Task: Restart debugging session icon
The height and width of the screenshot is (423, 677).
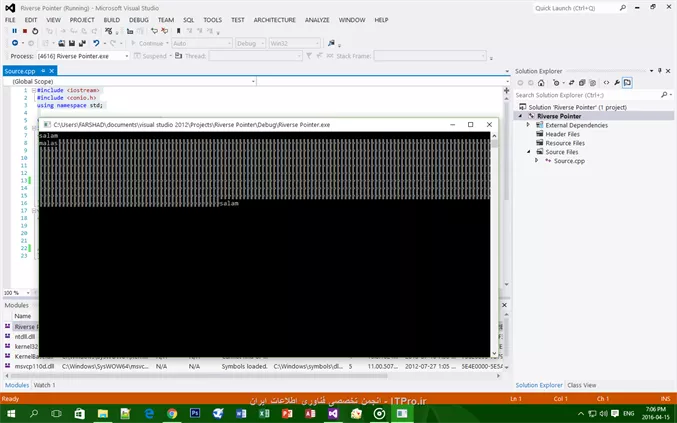Action: point(35,31)
